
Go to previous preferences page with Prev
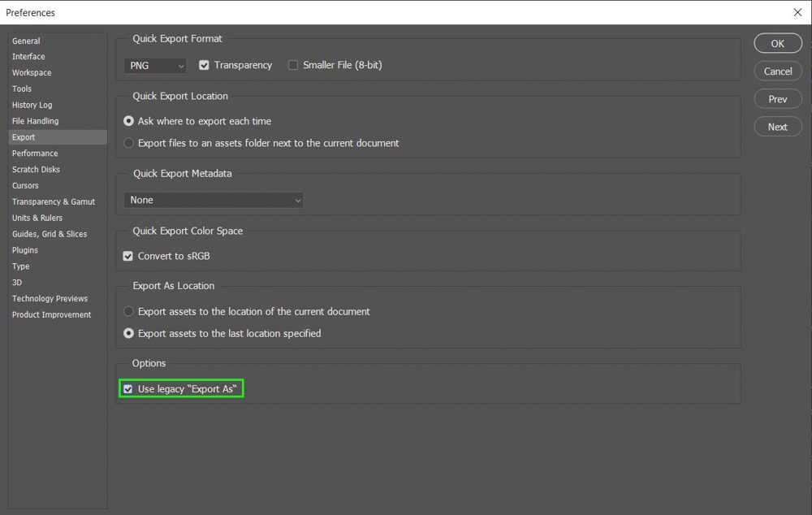pos(778,99)
